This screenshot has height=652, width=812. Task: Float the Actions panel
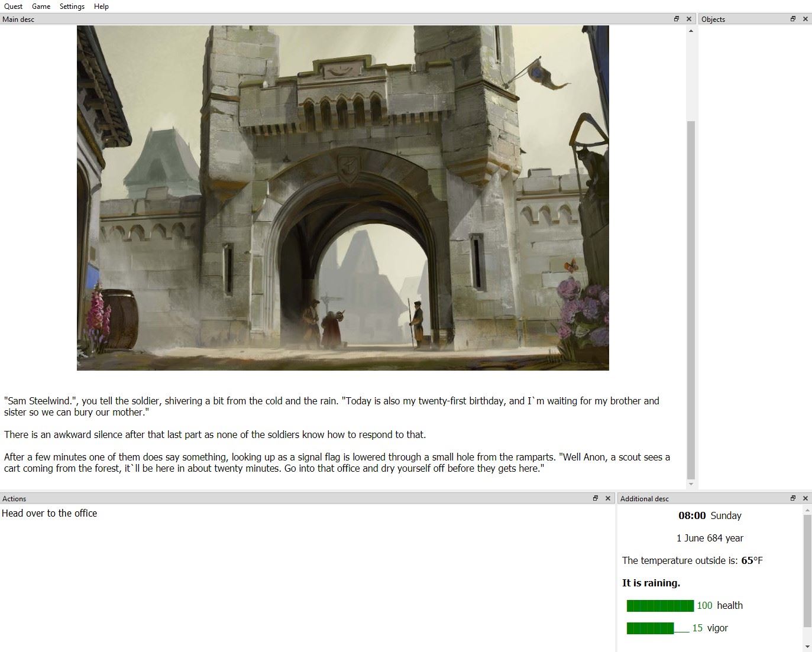596,498
